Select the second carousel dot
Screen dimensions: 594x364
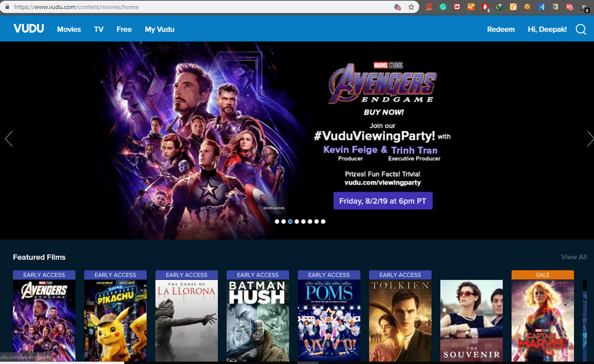coord(284,222)
